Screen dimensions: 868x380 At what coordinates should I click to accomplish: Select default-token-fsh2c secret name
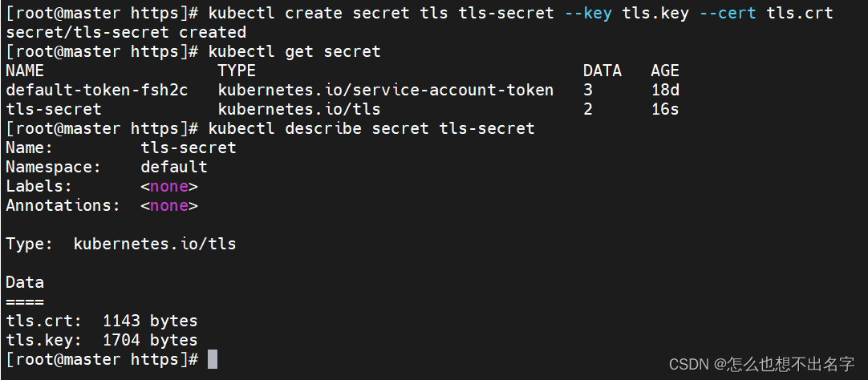click(97, 90)
